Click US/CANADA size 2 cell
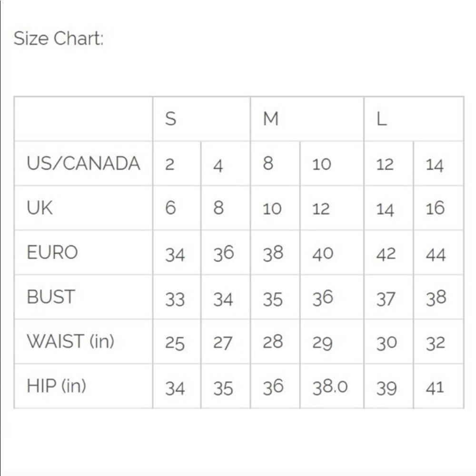 pos(170,164)
